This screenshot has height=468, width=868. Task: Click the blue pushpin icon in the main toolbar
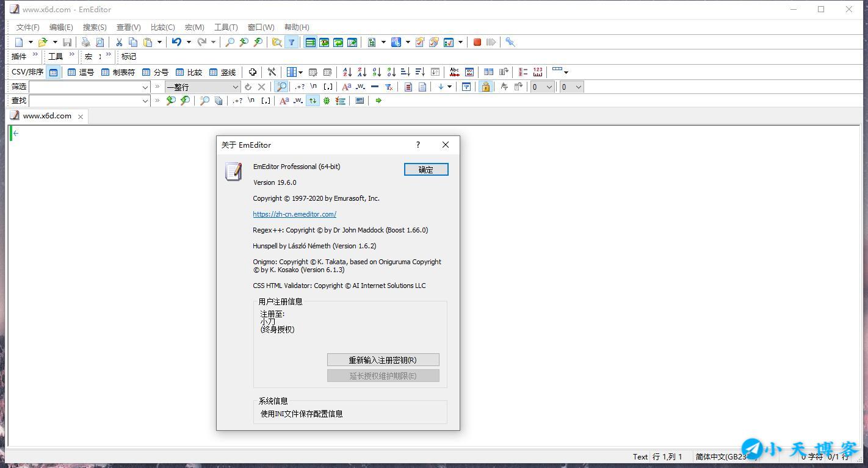(x=510, y=42)
